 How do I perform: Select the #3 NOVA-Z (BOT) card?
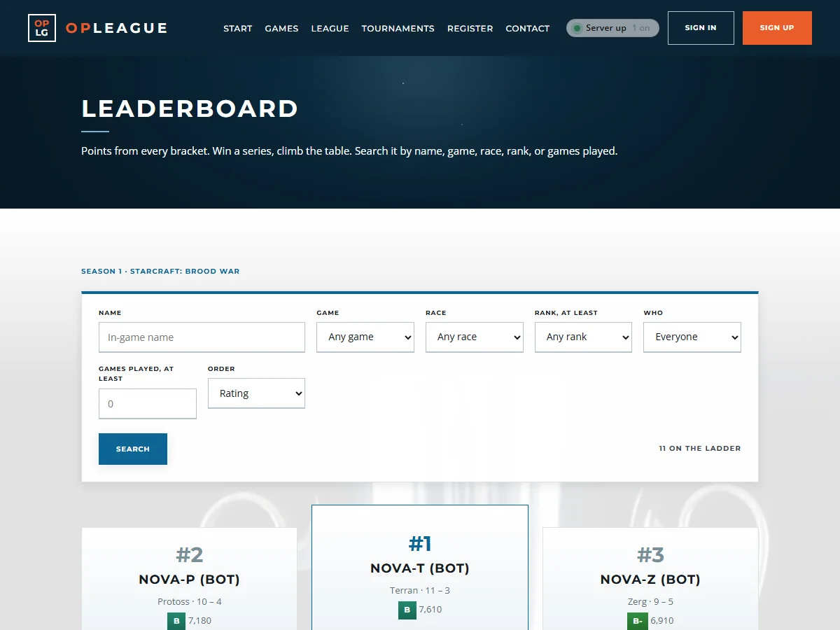pos(650,579)
